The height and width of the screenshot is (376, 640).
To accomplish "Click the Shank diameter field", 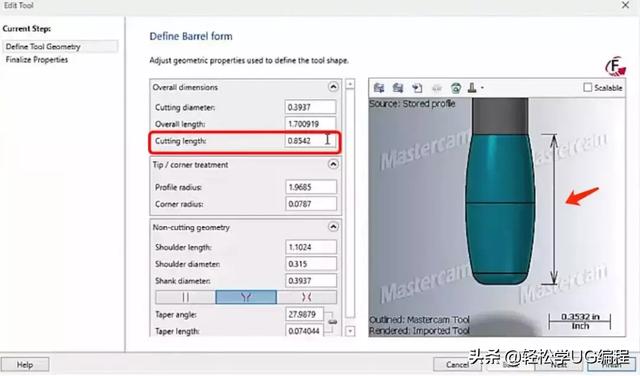I will (311, 281).
